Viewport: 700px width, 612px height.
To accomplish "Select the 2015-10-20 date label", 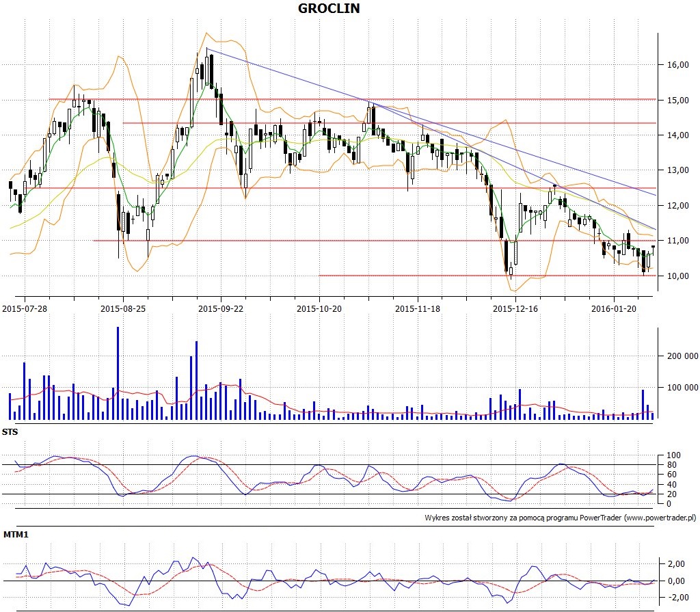I will [319, 308].
